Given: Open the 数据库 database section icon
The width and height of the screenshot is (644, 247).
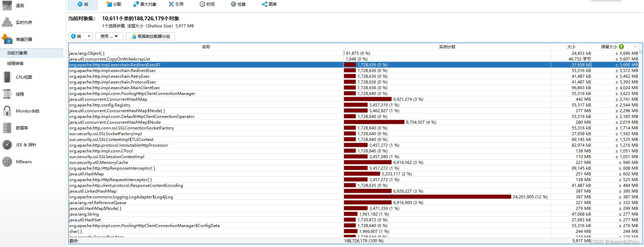Looking at the screenshot, I should tap(7, 128).
